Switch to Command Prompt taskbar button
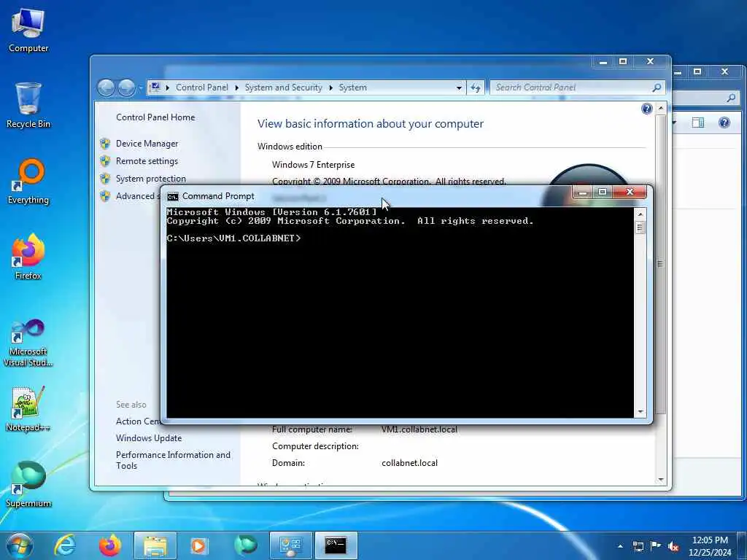Image resolution: width=747 pixels, height=560 pixels. pos(336,545)
